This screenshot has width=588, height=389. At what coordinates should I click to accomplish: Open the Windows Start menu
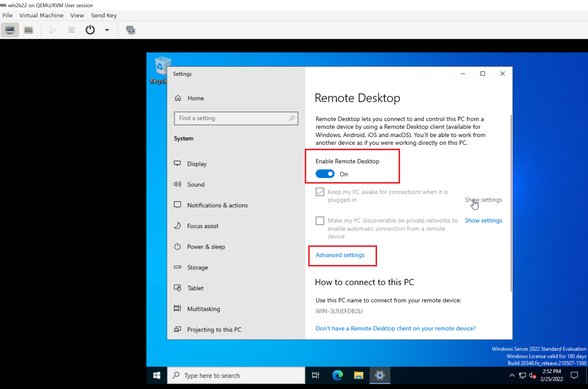pos(157,375)
